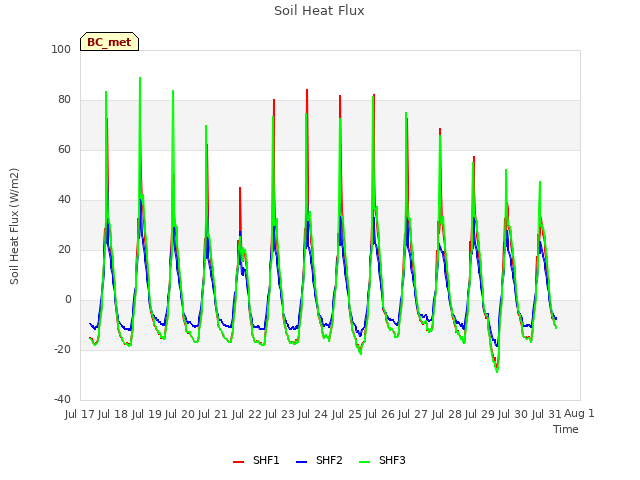Click the Jul 19 x-axis tick label
Viewport: 640px width, 480px height.
point(147,414)
